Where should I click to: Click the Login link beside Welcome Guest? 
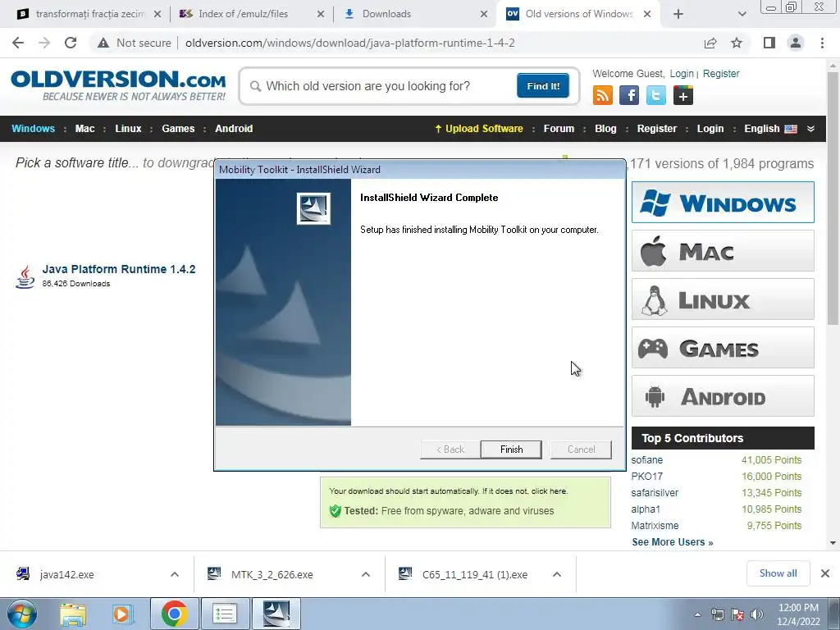click(x=682, y=74)
